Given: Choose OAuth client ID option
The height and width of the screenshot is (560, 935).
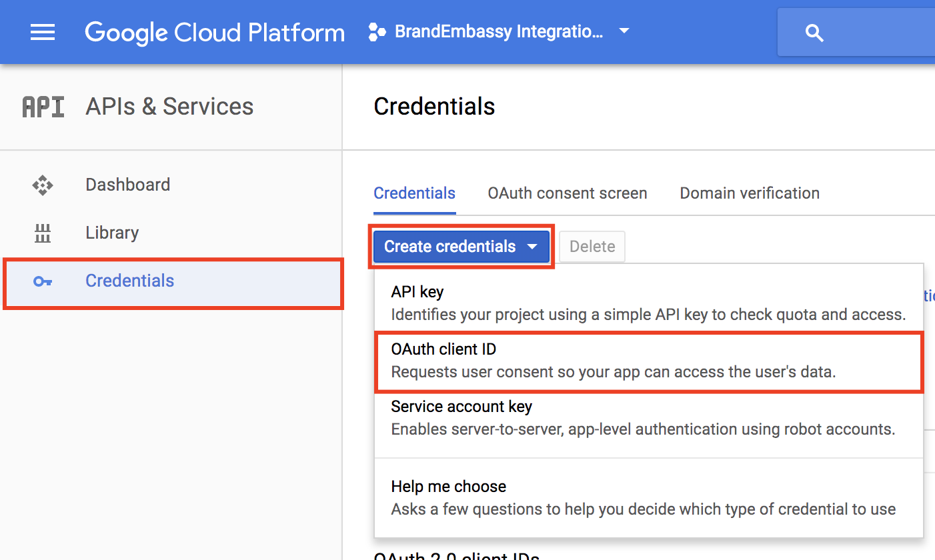Looking at the screenshot, I should (648, 361).
